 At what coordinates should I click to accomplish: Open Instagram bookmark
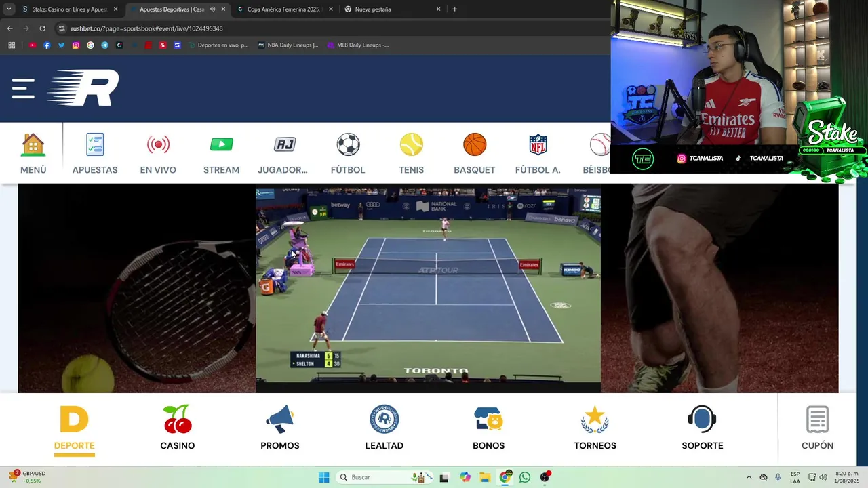coord(76,45)
